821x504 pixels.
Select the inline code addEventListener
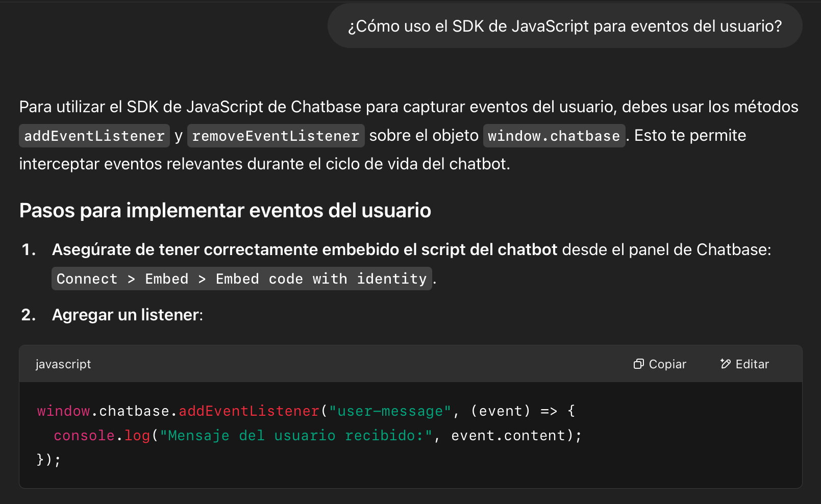pos(94,136)
